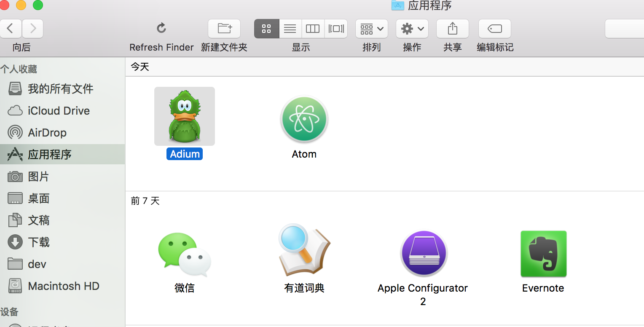644x327 pixels.
Task: Click the Atom file name label
Action: [304, 154]
